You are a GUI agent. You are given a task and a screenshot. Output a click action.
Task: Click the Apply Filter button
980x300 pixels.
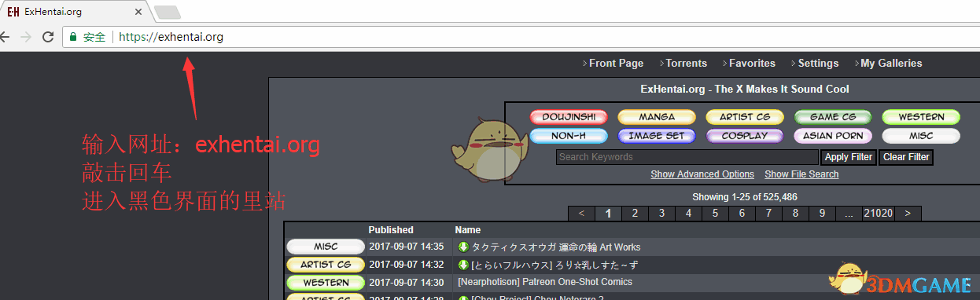tap(849, 157)
